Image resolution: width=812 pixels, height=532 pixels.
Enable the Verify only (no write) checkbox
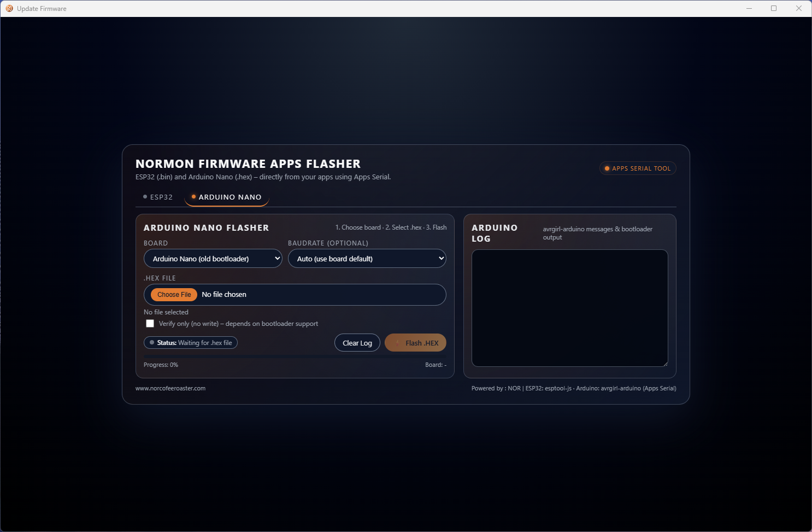(x=150, y=323)
